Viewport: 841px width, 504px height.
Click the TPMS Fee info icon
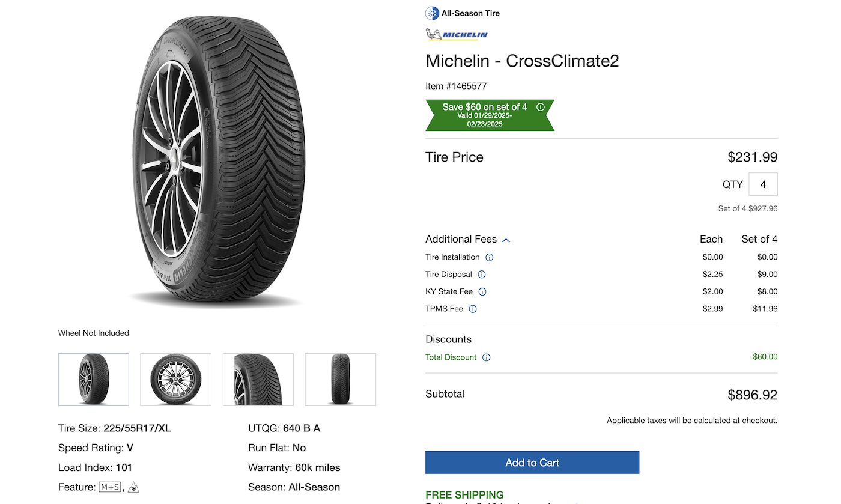[472, 309]
